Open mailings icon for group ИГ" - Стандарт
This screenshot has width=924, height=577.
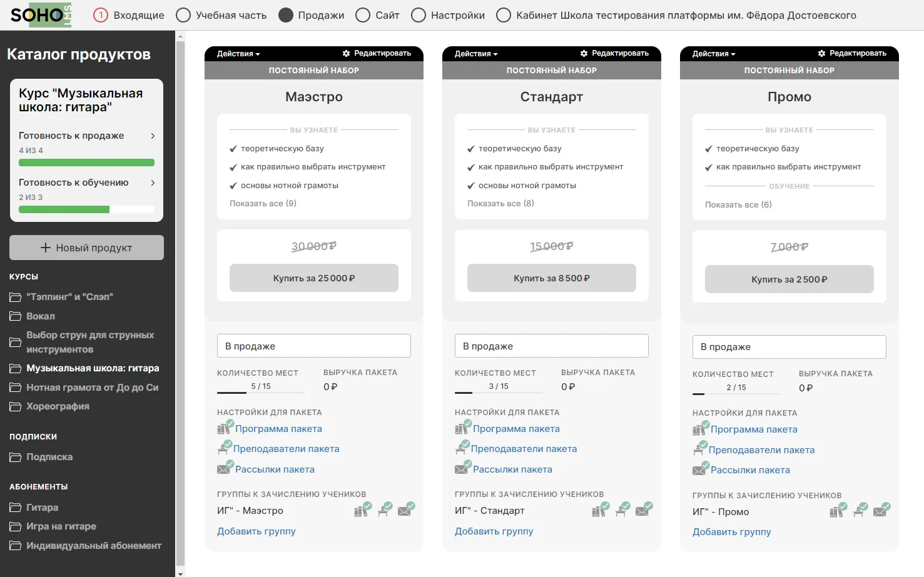tap(644, 510)
